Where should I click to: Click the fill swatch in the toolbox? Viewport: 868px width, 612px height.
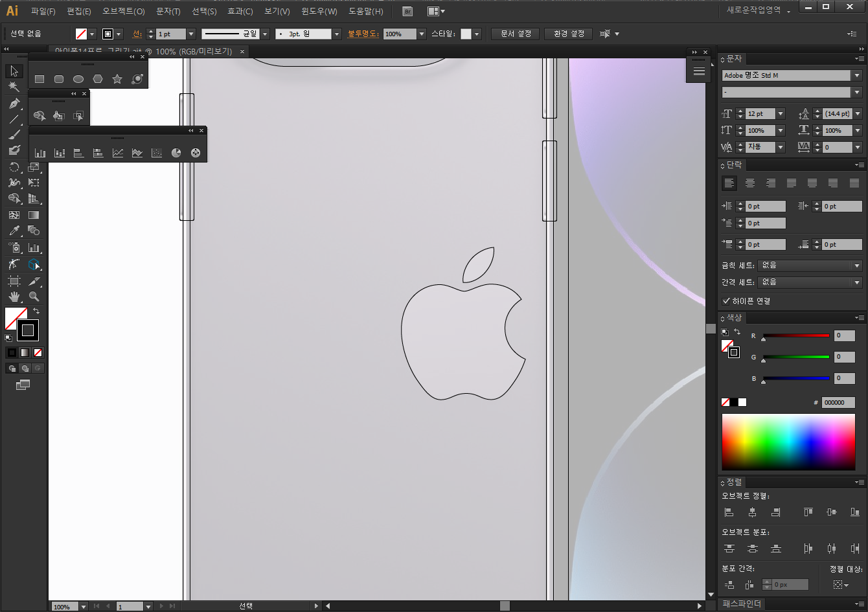[16, 319]
